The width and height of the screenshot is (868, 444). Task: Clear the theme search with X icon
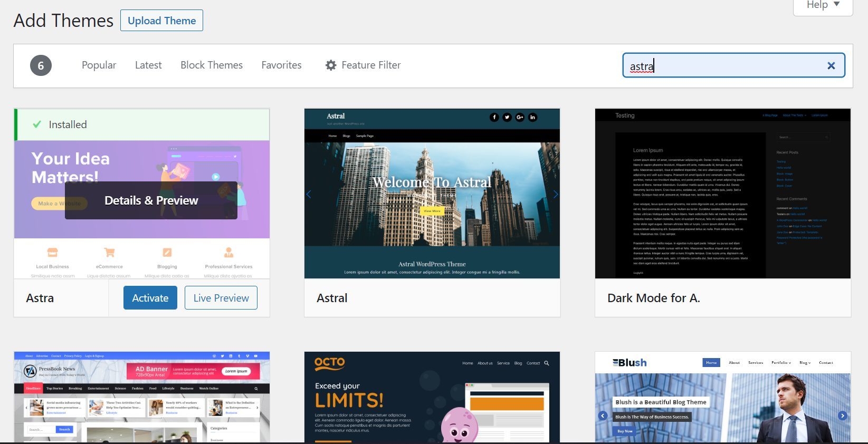point(831,65)
